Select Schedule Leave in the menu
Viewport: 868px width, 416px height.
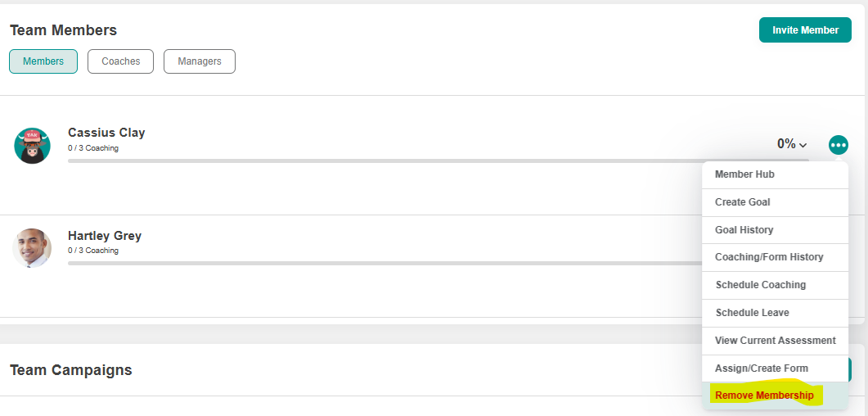(x=752, y=313)
